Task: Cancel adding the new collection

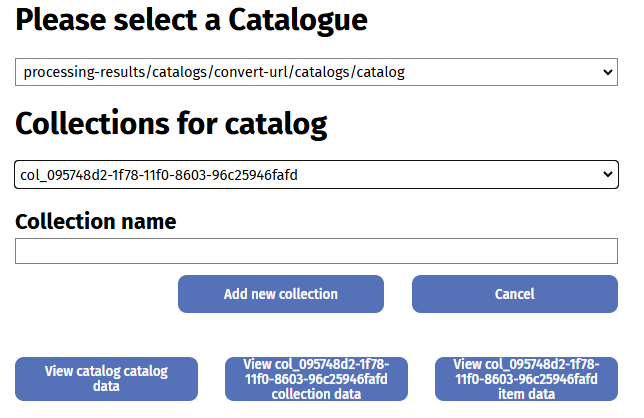Action: (514, 294)
